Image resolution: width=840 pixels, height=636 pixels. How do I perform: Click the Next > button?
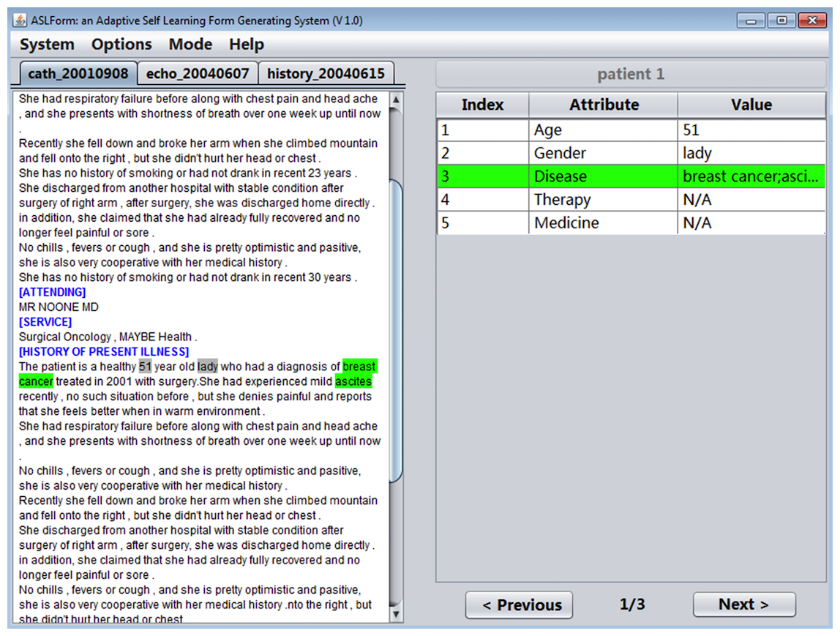point(743,605)
